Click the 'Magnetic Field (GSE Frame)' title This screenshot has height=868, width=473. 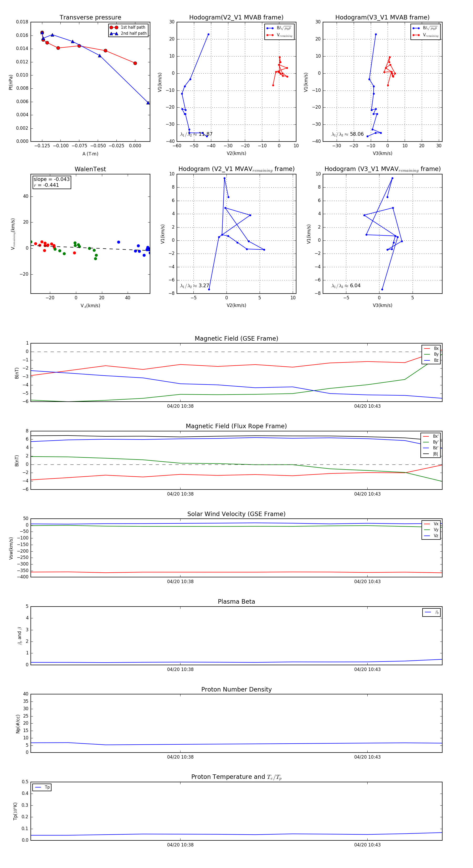pyautogui.click(x=236, y=339)
